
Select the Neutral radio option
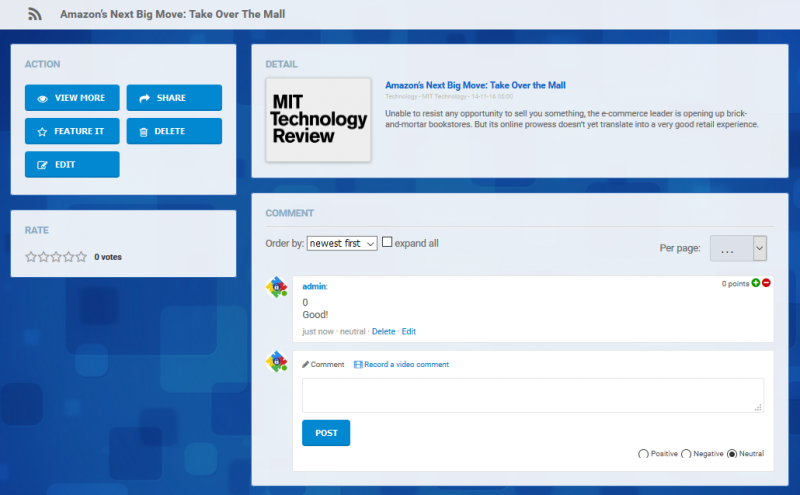(732, 454)
